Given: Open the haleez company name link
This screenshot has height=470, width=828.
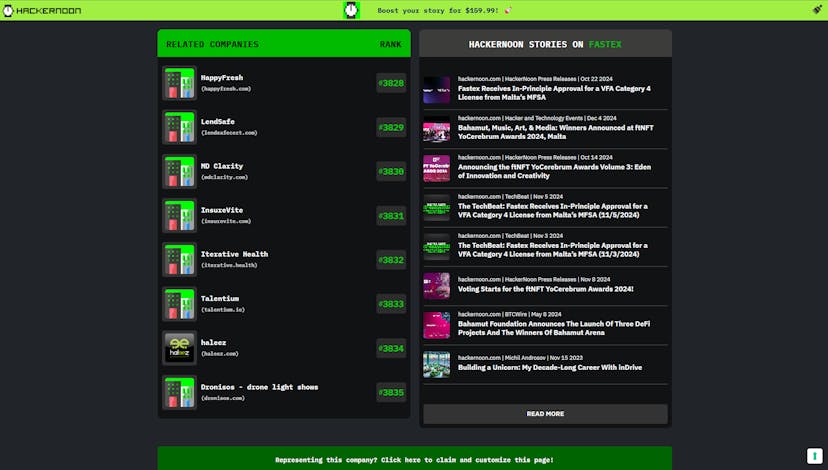Looking at the screenshot, I should 213,343.
